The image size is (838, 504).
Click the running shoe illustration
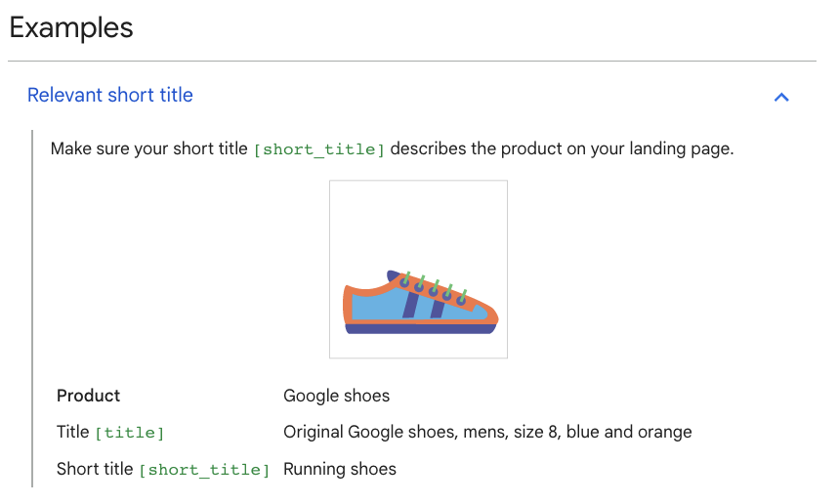[x=418, y=270]
